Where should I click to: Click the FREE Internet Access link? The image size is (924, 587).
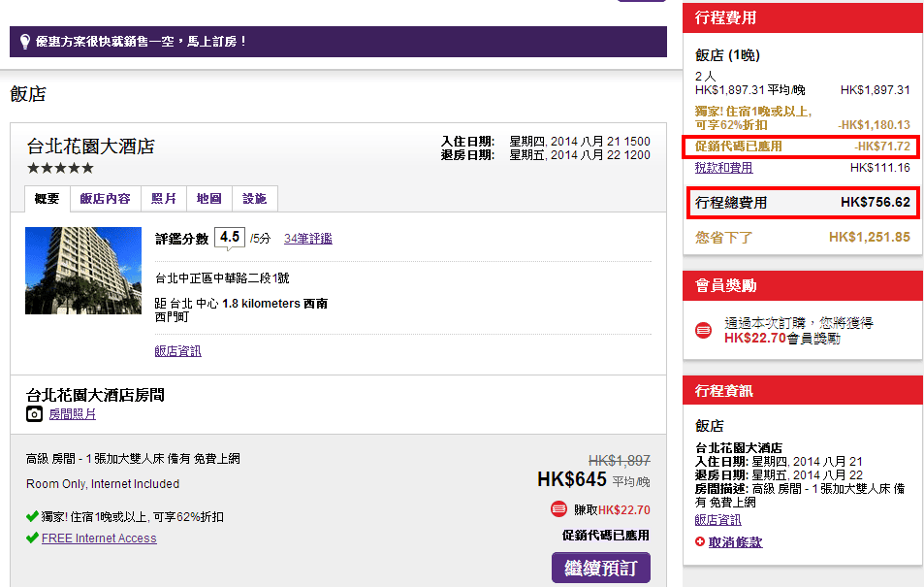pos(98,538)
